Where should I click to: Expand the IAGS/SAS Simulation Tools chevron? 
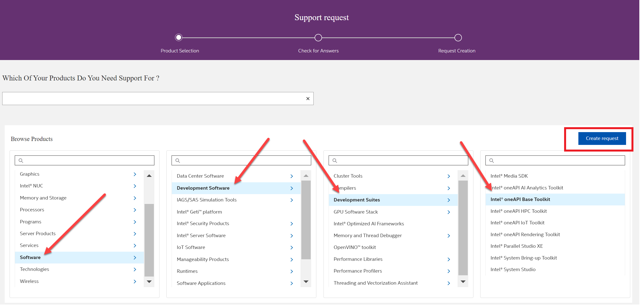point(292,200)
